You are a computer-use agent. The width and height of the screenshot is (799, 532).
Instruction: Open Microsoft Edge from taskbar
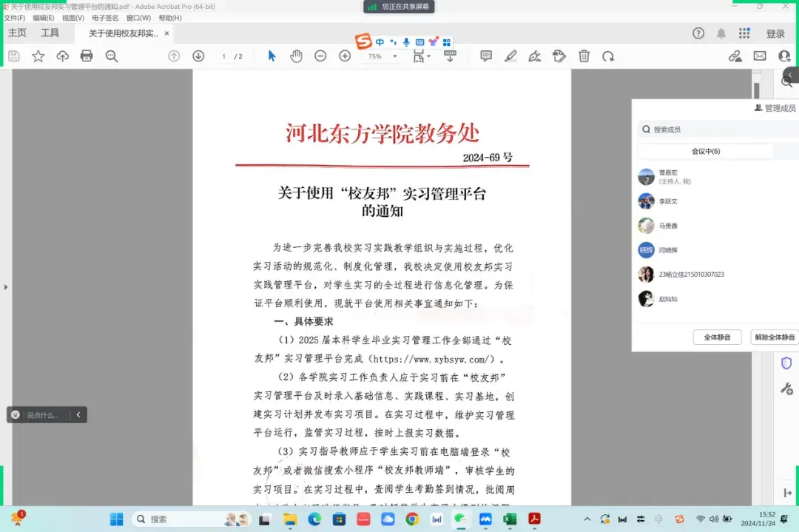(314, 519)
